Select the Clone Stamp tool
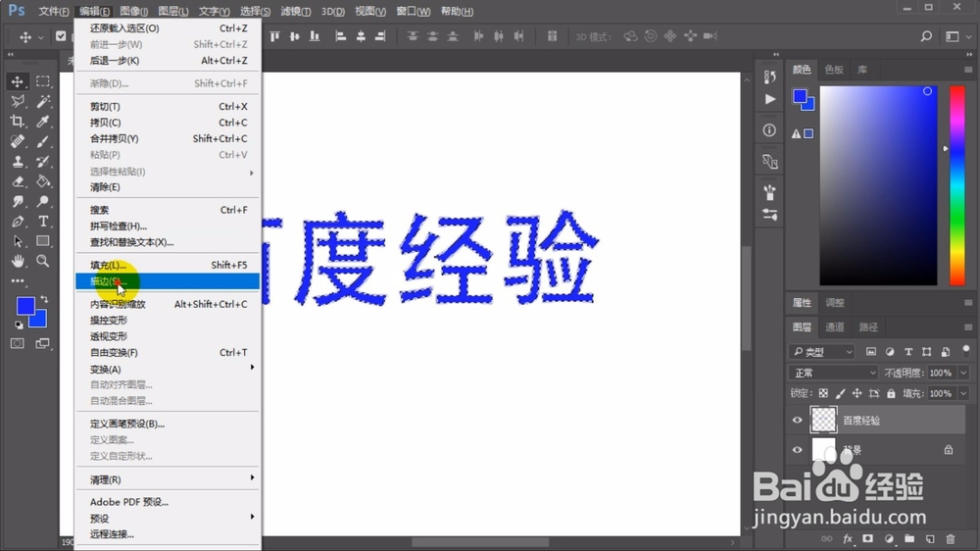 (x=17, y=162)
